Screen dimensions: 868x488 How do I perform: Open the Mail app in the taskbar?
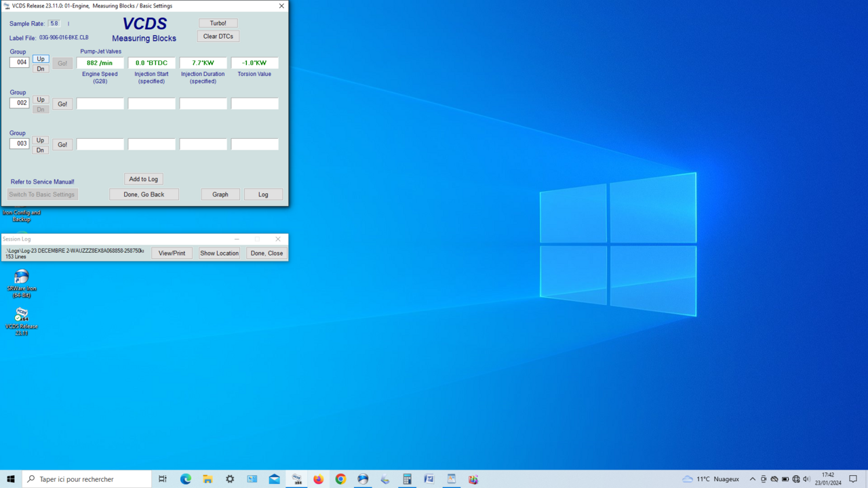point(274,479)
